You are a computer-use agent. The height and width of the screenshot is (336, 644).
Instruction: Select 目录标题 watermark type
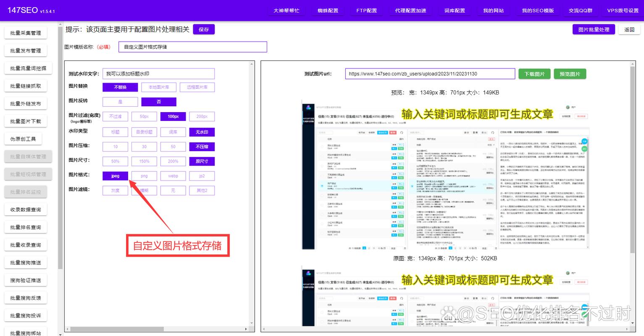144,132
